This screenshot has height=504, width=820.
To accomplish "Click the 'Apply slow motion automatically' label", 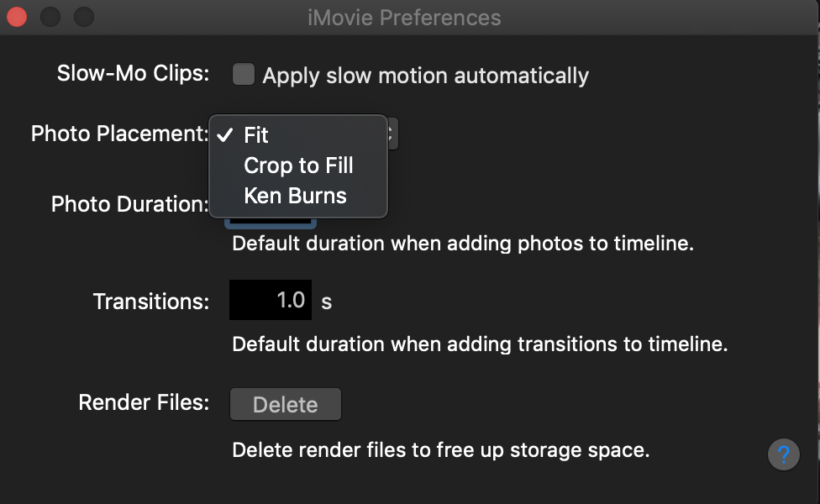I will coord(425,76).
